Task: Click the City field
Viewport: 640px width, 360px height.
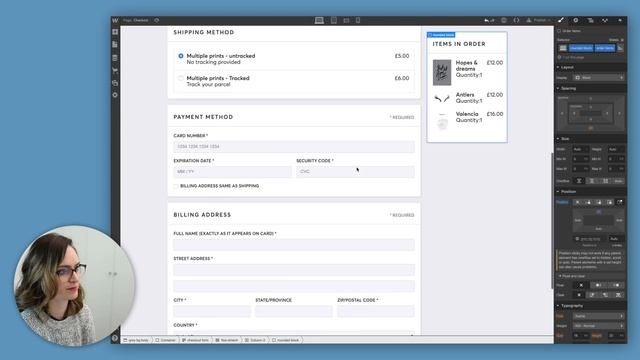Action: pyautogui.click(x=212, y=311)
